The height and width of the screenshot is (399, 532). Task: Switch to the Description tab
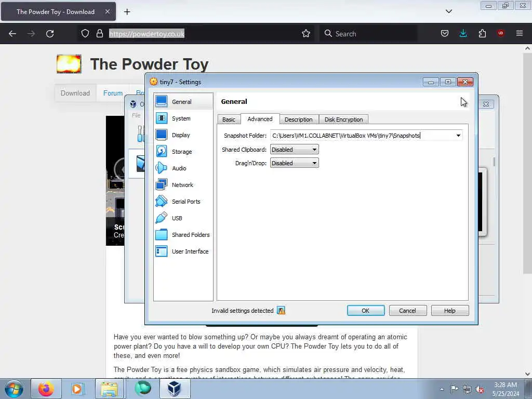pyautogui.click(x=299, y=119)
